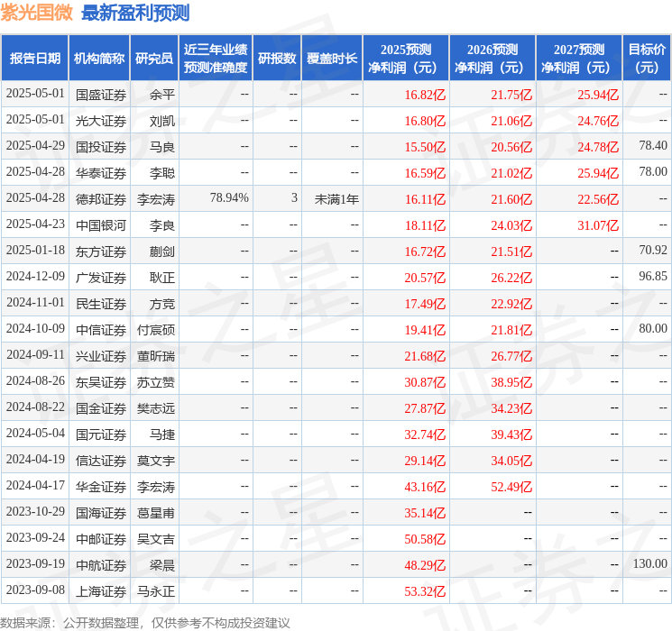Click the 2024-12-09 report date
Screen dimensions: 672x631
pos(35,276)
